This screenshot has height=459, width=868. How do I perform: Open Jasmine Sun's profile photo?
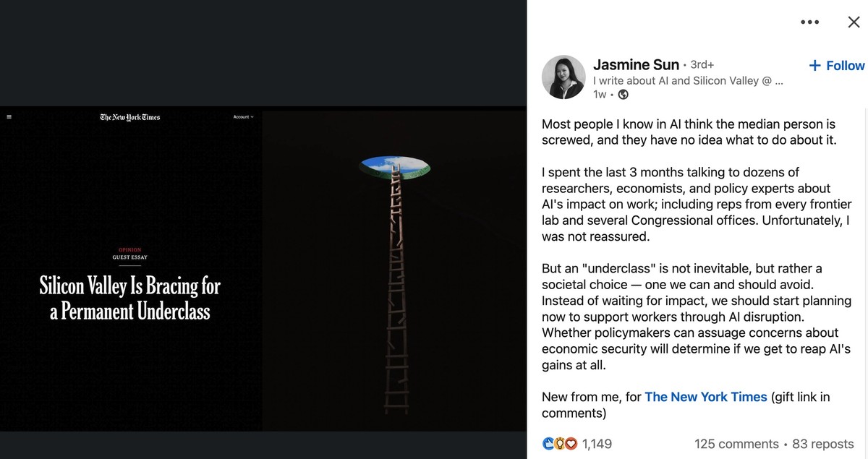click(x=563, y=77)
